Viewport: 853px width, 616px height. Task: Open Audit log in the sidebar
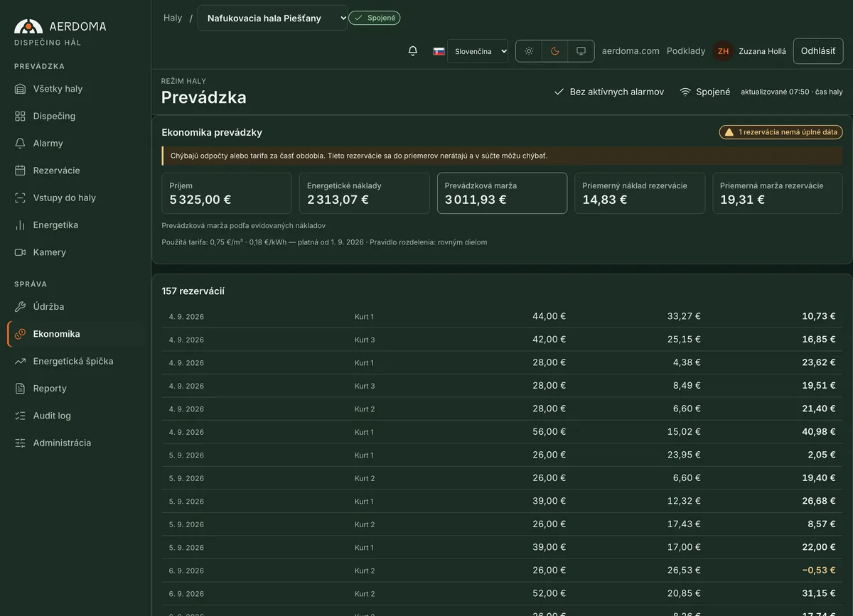[76, 416]
